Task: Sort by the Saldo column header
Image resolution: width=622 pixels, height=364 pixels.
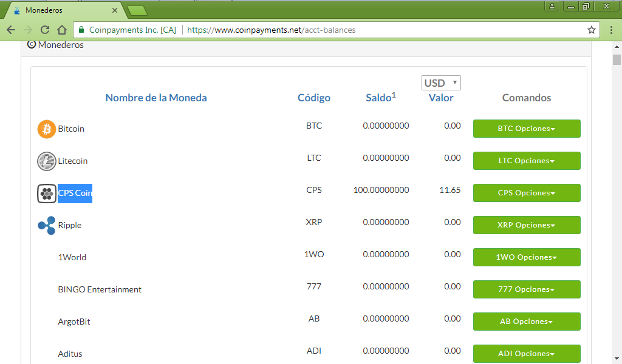Action: 380,98
